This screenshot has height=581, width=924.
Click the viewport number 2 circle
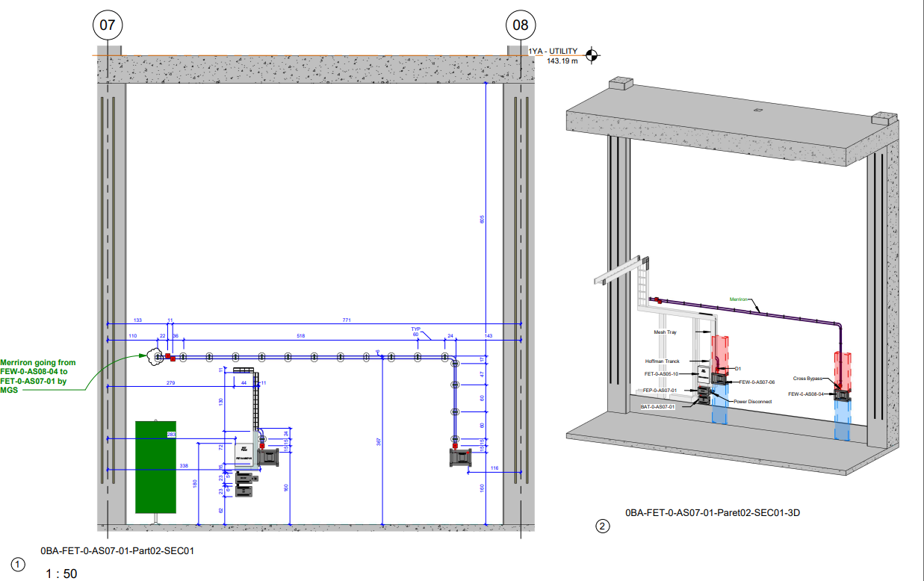pyautogui.click(x=601, y=526)
